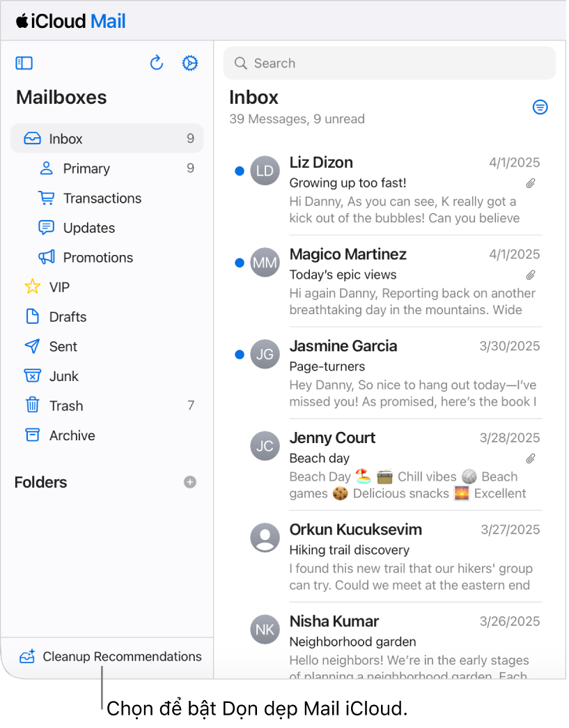Click the '39 Messages, 9 unread' status text
Image resolution: width=569 pixels, height=728 pixels.
[297, 119]
